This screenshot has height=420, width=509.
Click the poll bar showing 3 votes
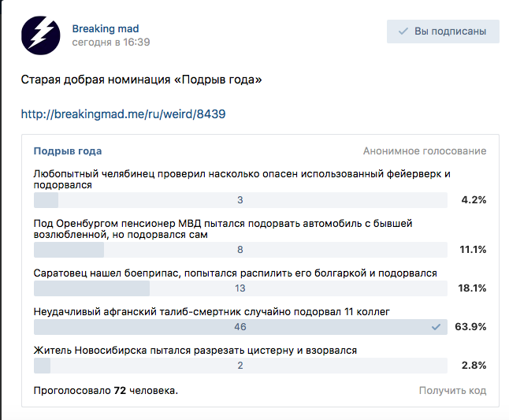point(240,200)
